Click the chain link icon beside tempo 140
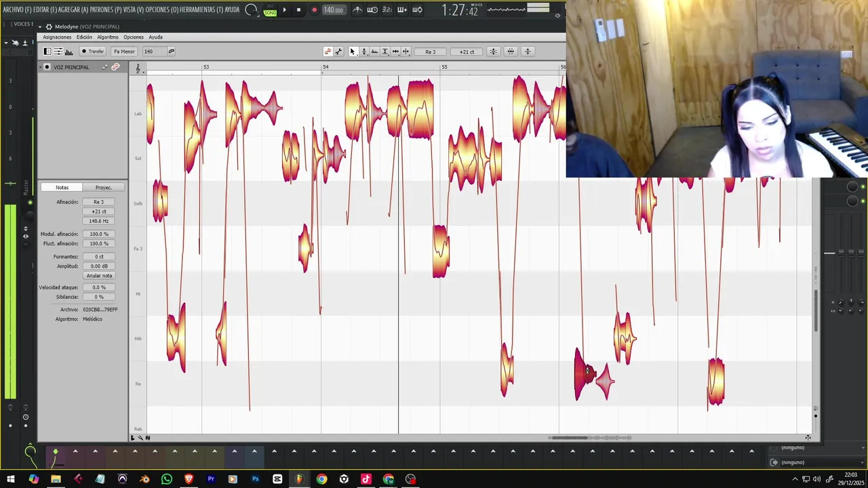Image resolution: width=868 pixels, height=488 pixels. point(171,52)
